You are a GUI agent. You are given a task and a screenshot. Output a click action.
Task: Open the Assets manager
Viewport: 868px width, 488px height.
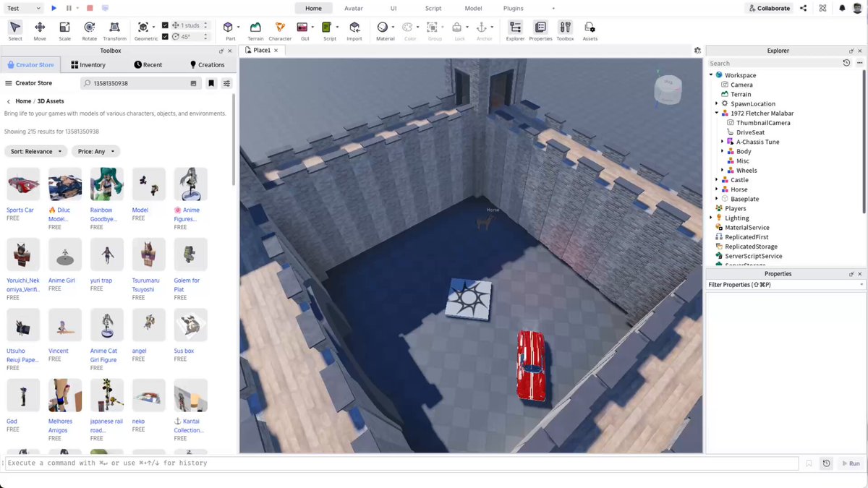pos(590,30)
